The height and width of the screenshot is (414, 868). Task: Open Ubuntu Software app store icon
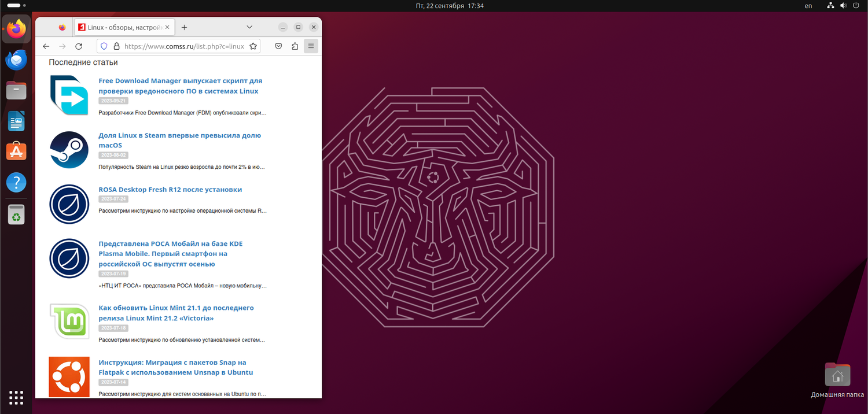point(16,151)
